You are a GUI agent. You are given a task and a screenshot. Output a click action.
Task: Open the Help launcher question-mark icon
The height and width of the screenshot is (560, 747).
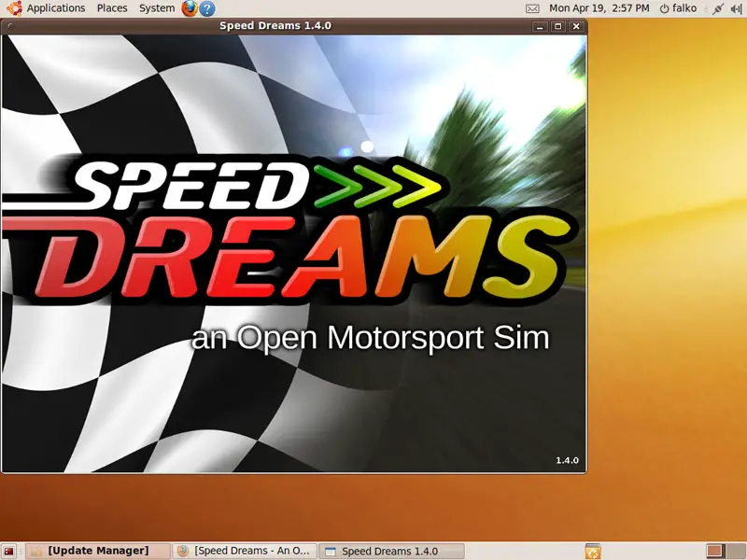[206, 8]
